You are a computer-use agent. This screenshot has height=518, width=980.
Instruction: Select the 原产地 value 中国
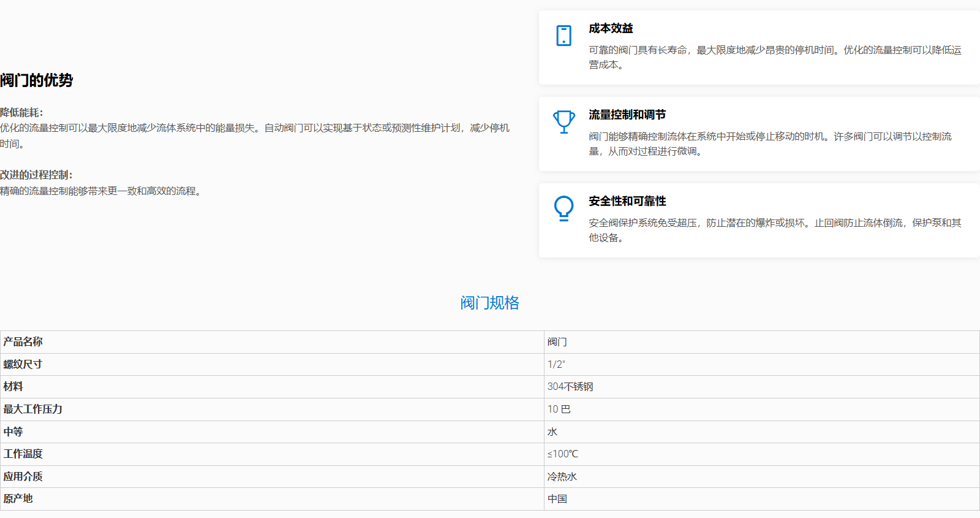coord(557,499)
